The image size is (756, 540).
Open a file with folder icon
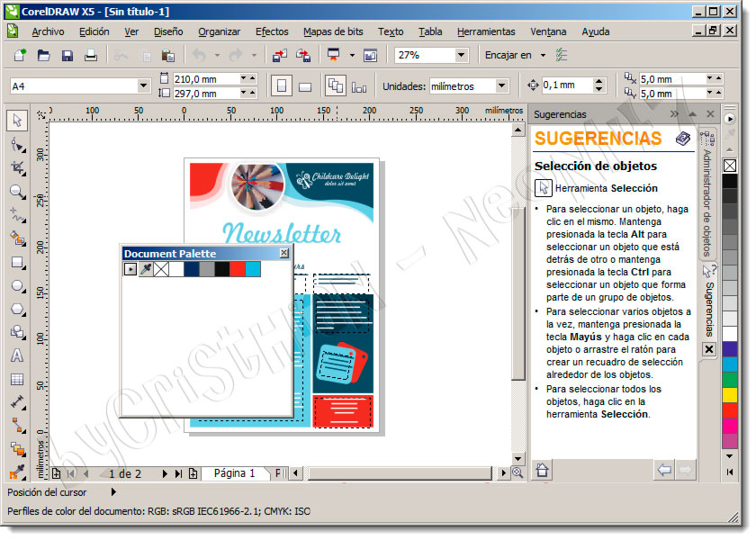(x=43, y=55)
